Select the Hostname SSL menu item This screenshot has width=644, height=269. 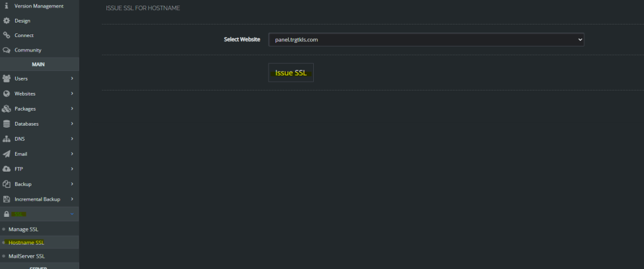click(x=26, y=243)
